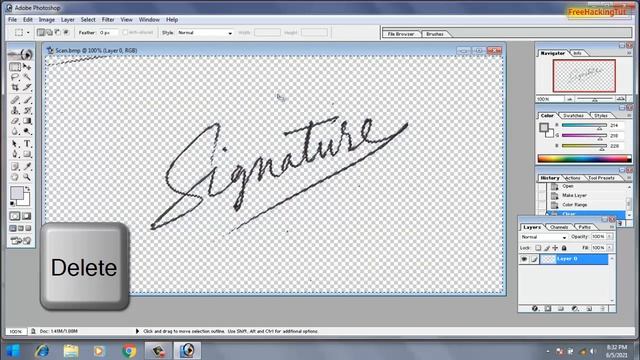Toggle Layer 0 visibility eye
This screenshot has height=360, width=640.
524,259
